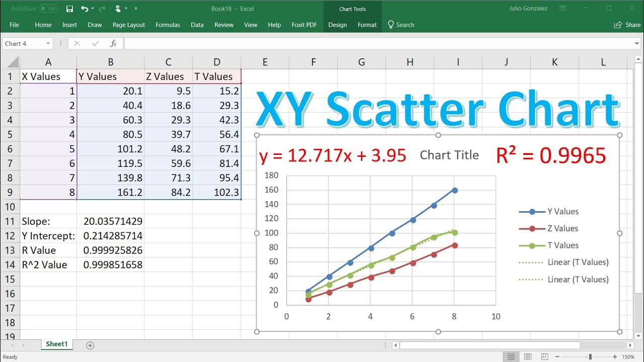The width and height of the screenshot is (644, 362).
Task: Open the Undo history dropdown arrow
Action: (x=92, y=9)
